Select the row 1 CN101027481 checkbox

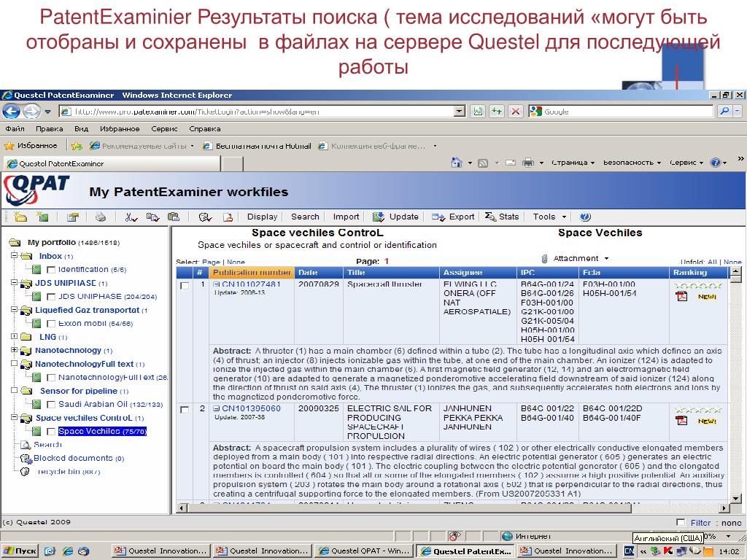click(185, 286)
